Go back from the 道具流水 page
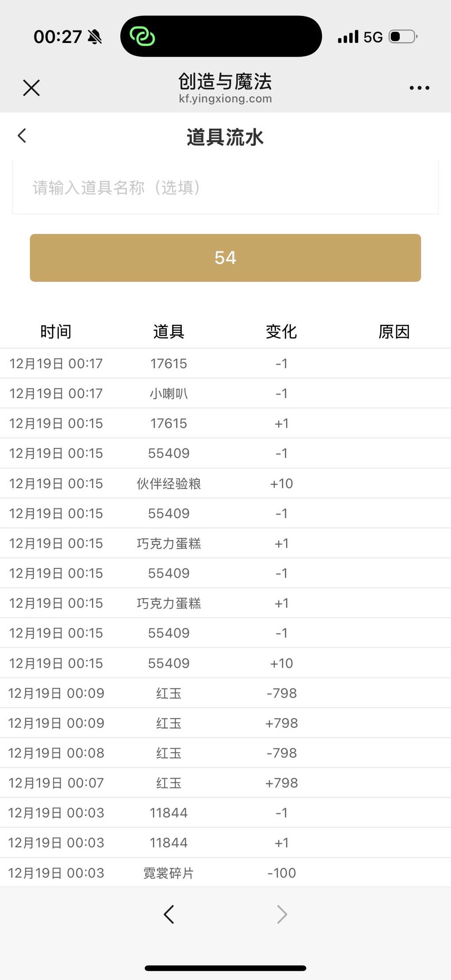The width and height of the screenshot is (451, 980). click(22, 136)
